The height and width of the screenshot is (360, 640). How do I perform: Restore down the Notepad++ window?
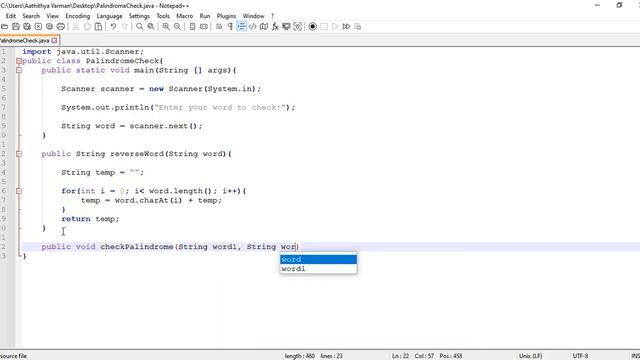coord(619,5)
